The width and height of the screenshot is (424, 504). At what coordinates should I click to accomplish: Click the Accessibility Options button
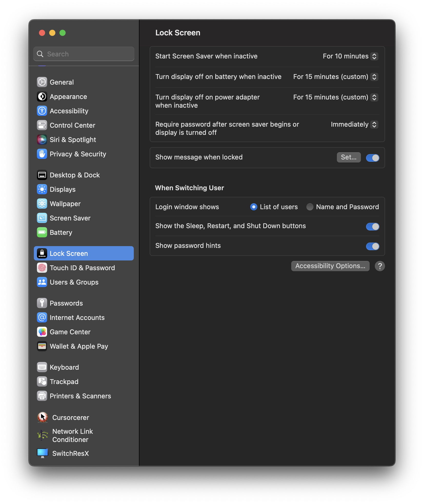pyautogui.click(x=330, y=266)
